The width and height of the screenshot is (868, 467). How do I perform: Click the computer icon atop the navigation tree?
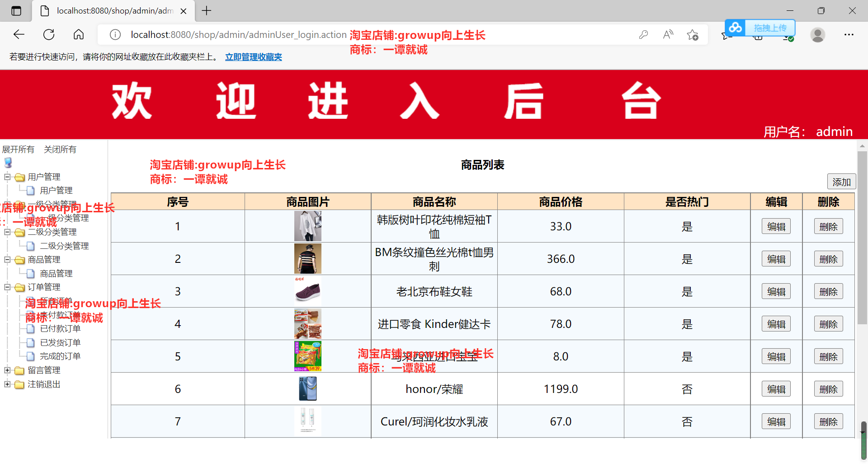tap(8, 162)
